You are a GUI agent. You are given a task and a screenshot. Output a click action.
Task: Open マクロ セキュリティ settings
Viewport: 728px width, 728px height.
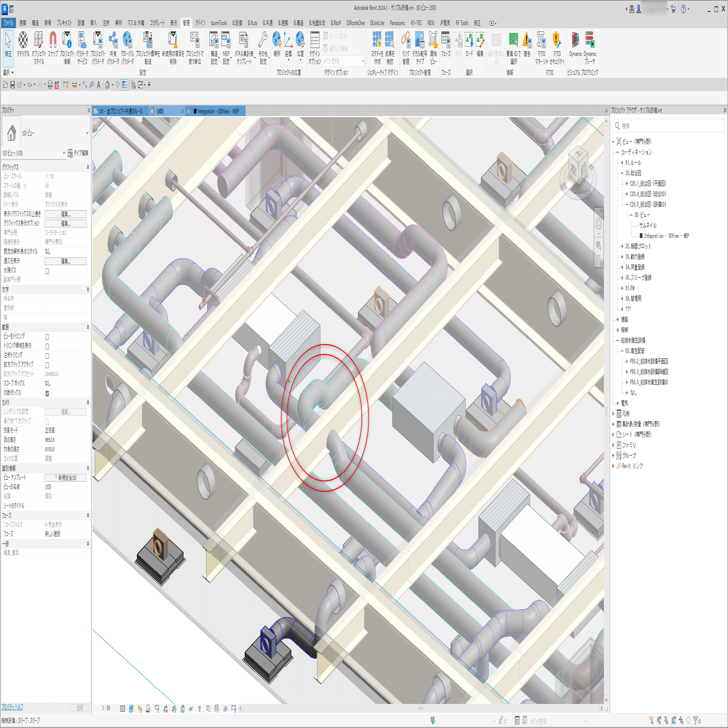[x=557, y=48]
